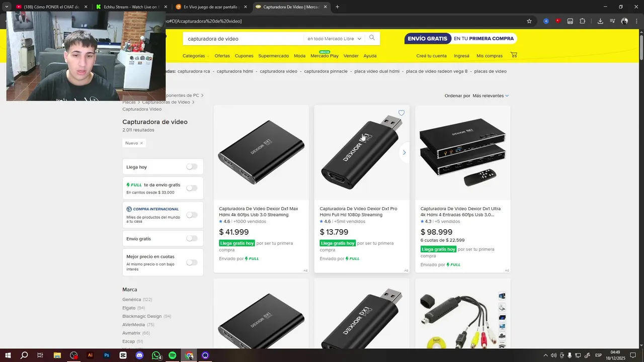
Task: Click the volume icon in system tray
Action: [554, 355]
